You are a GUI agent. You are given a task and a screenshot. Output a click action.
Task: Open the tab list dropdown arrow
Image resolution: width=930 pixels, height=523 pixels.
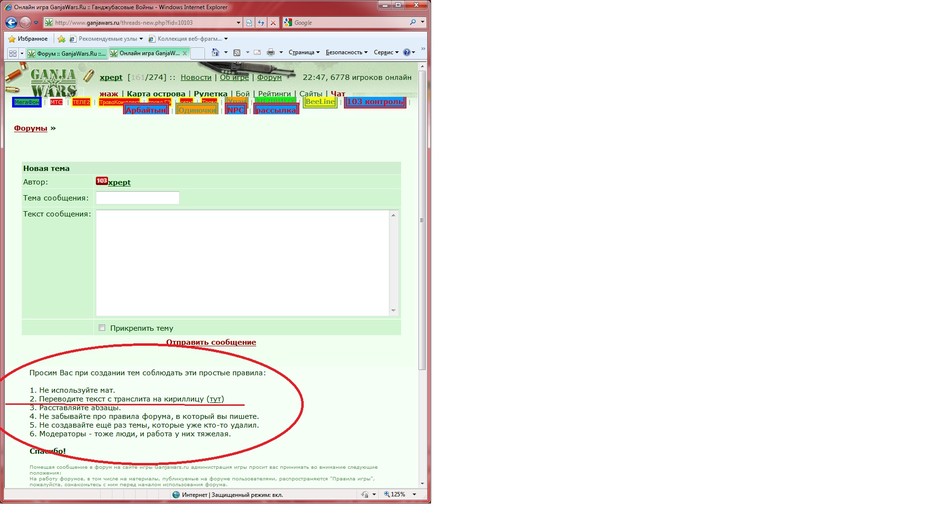tap(22, 53)
